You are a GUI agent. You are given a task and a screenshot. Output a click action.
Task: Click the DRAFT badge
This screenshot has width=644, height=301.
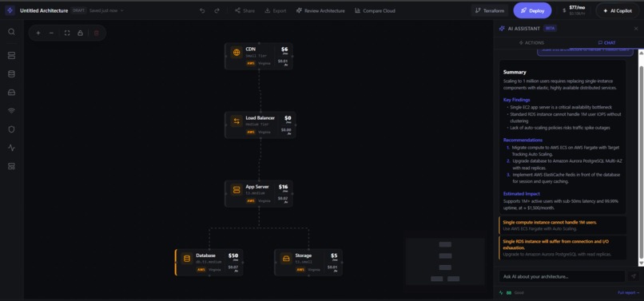[78, 10]
